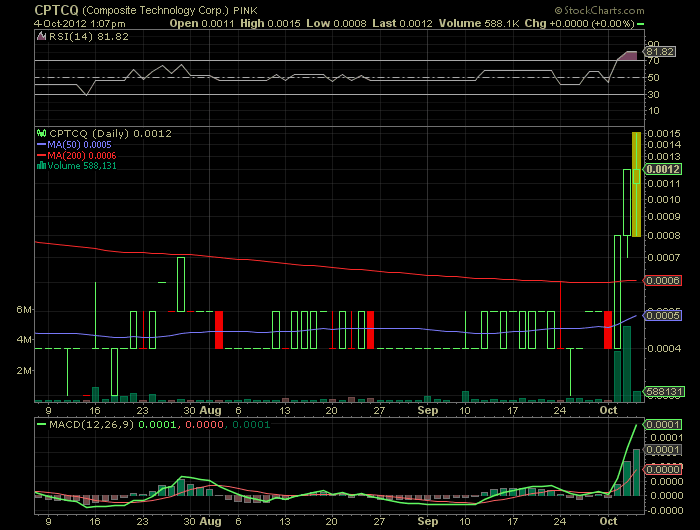Viewport: 700px width, 530px height.
Task: Click the 0.0008 price axis label
Action: pyautogui.click(x=664, y=235)
